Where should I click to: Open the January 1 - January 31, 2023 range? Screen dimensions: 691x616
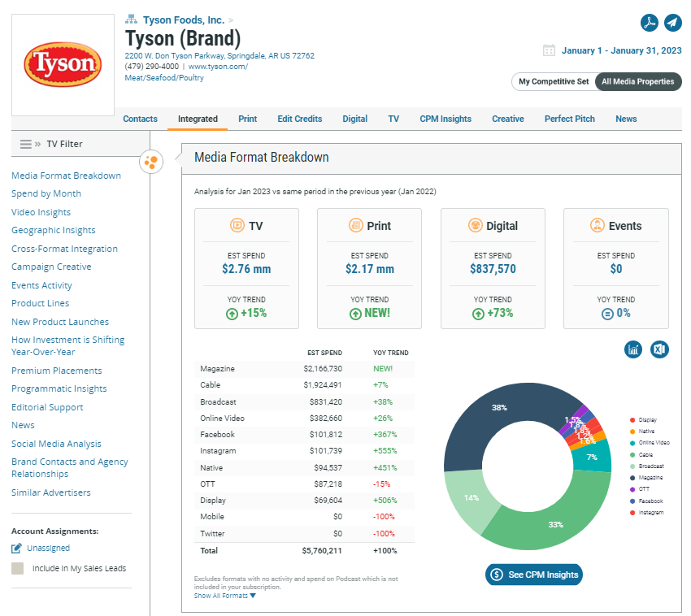click(x=621, y=50)
